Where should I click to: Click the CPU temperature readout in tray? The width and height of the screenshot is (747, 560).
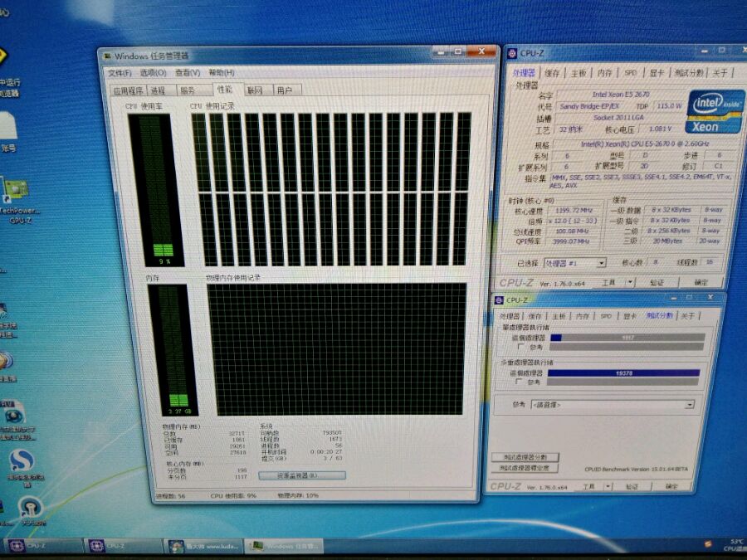tap(735, 545)
